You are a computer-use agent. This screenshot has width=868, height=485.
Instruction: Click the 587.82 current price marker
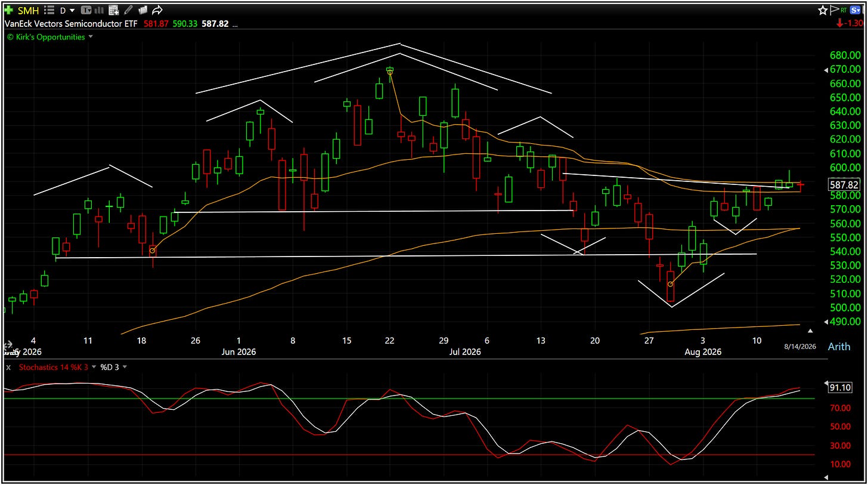(844, 185)
